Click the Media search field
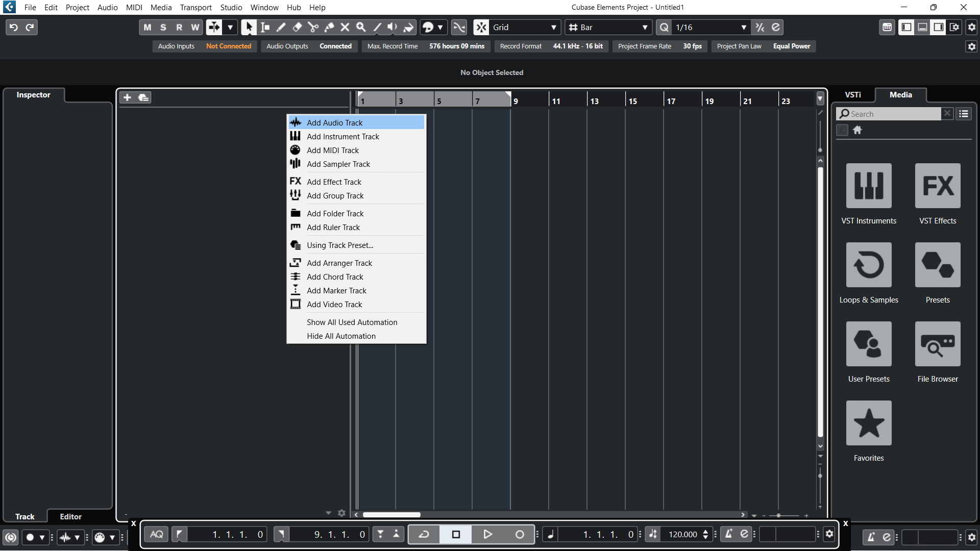The image size is (980, 551). tap(893, 114)
